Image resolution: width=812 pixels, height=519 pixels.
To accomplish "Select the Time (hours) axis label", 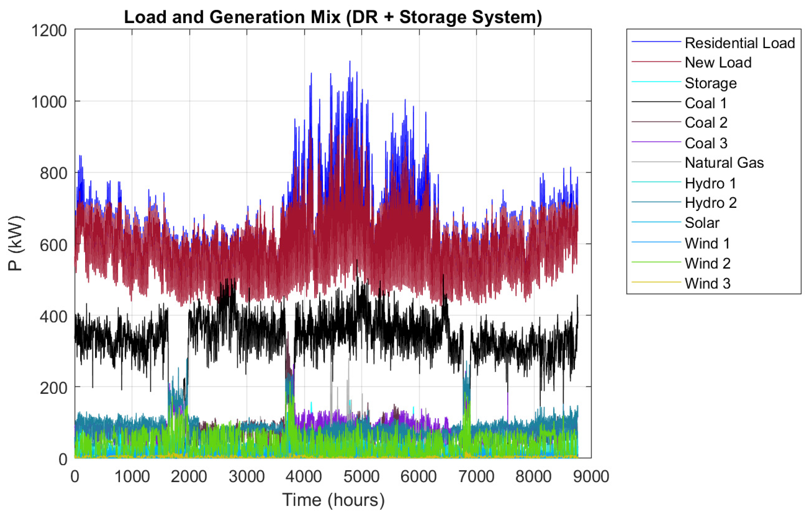I will [333, 500].
